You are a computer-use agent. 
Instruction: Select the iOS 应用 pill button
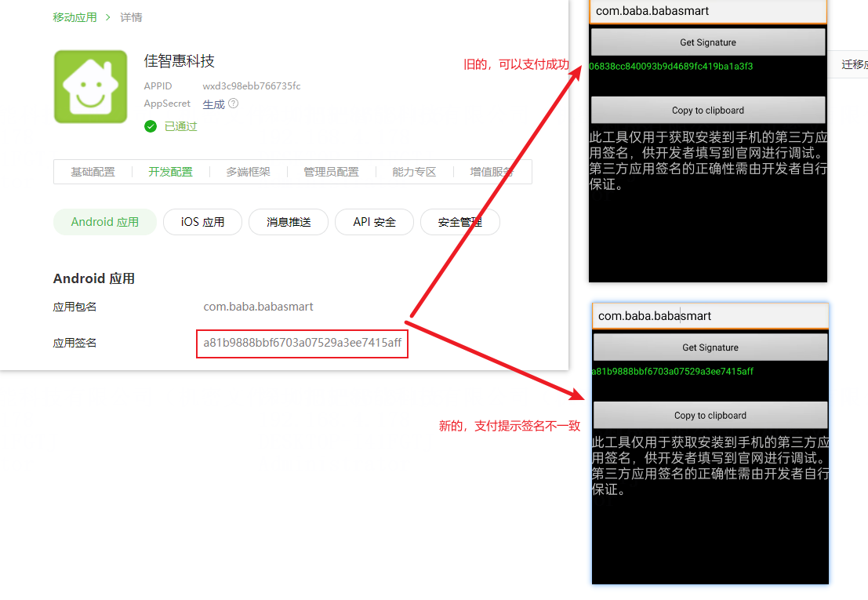tap(202, 222)
